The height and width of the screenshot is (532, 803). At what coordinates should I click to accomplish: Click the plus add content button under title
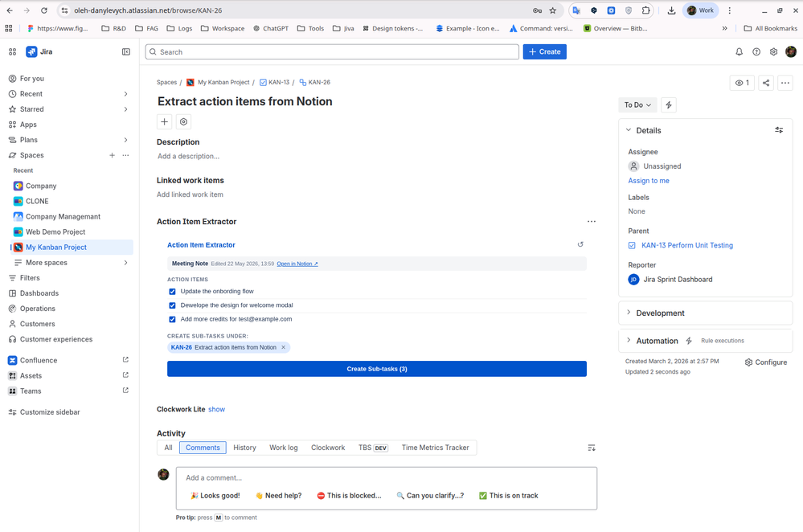pos(165,122)
